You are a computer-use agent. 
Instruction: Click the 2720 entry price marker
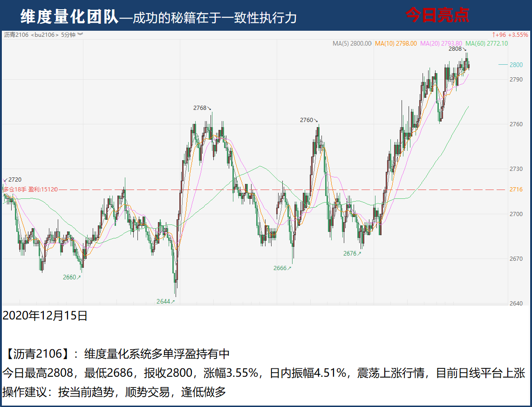(14, 180)
